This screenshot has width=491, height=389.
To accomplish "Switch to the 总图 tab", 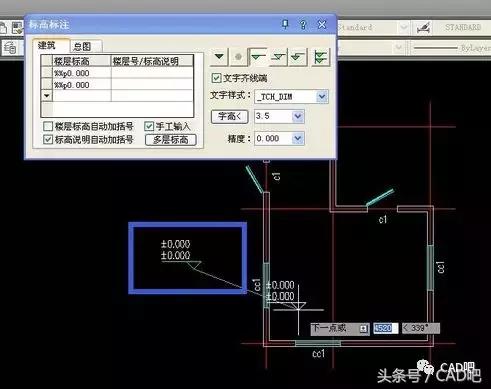I will coord(82,46).
